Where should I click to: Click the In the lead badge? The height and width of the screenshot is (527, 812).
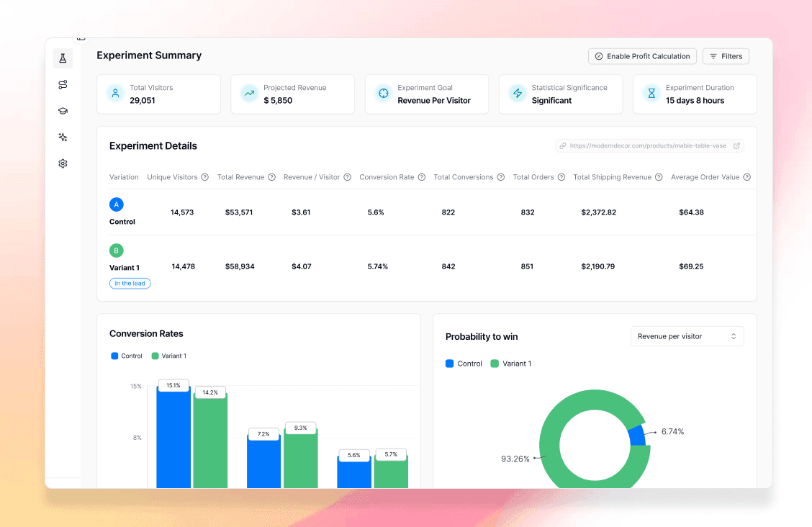(130, 283)
